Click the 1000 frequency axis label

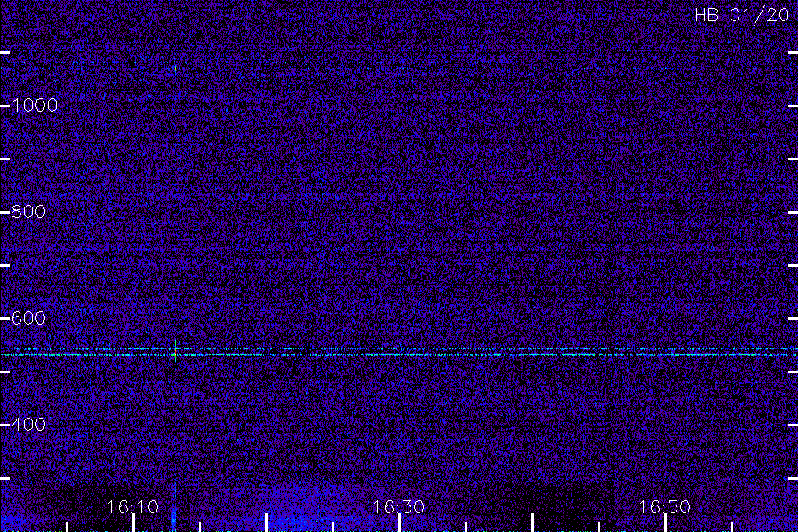[35, 106]
